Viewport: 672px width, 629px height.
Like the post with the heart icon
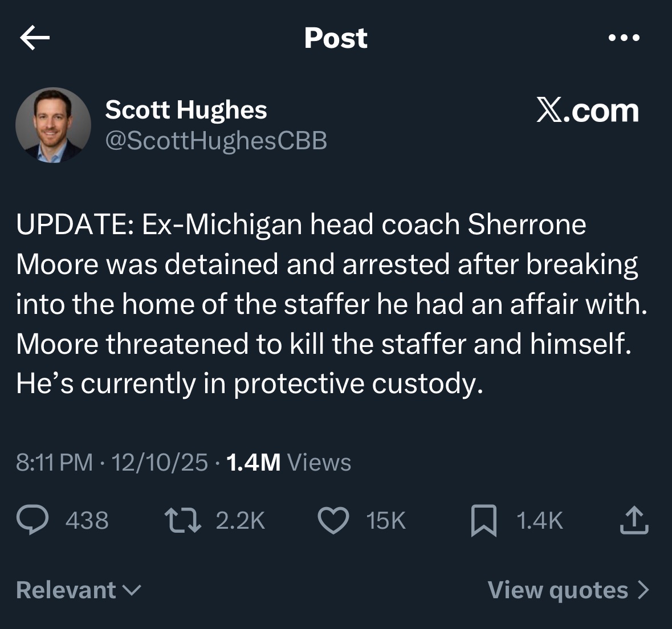click(333, 521)
